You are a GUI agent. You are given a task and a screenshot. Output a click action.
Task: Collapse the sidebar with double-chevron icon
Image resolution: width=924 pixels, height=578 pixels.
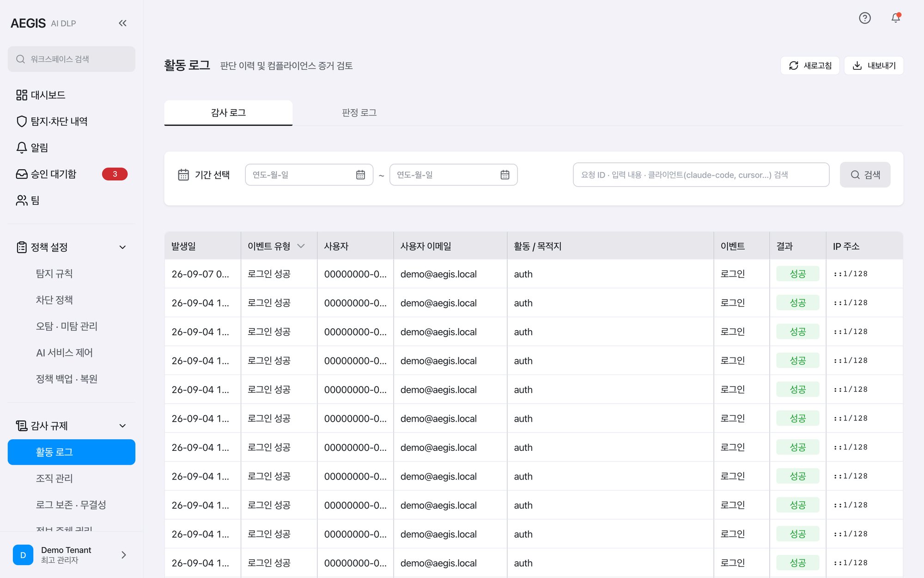[122, 23]
